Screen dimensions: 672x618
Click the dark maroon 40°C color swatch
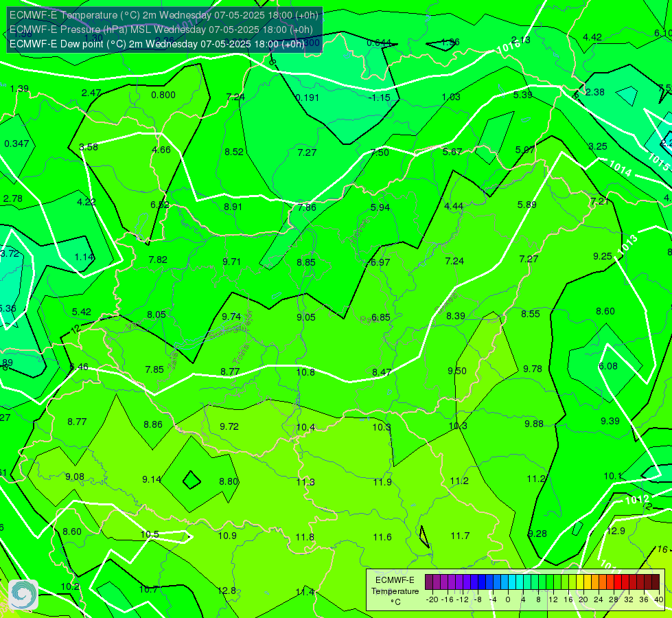[x=656, y=582]
